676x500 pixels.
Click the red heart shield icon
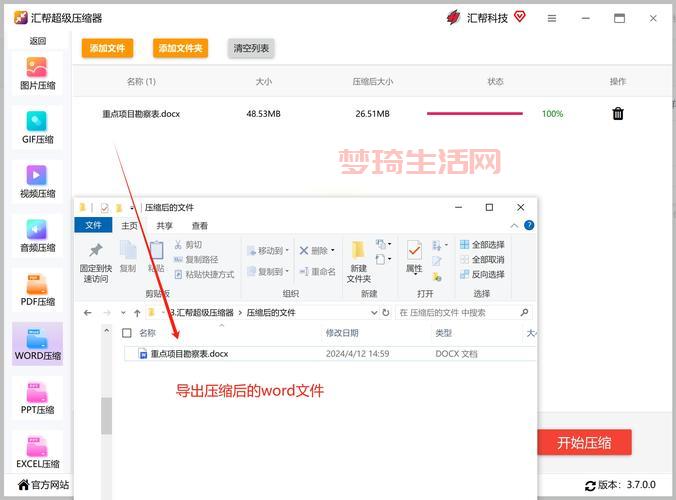(x=520, y=17)
